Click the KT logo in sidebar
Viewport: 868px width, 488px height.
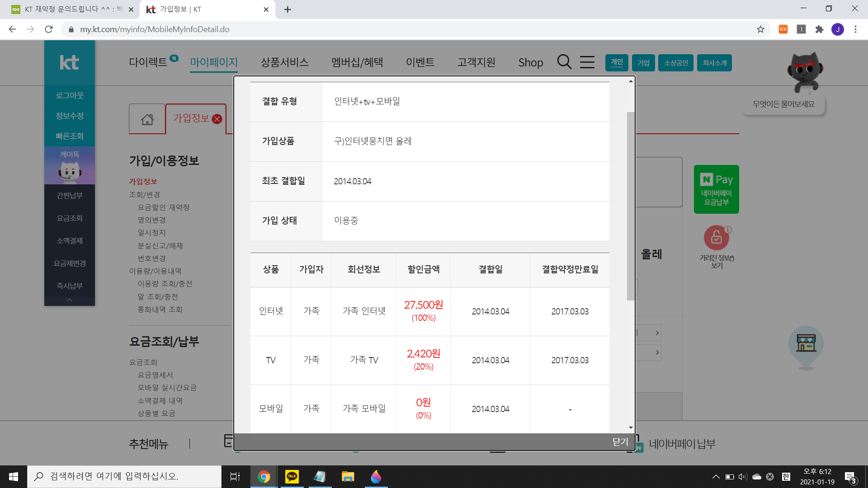69,63
